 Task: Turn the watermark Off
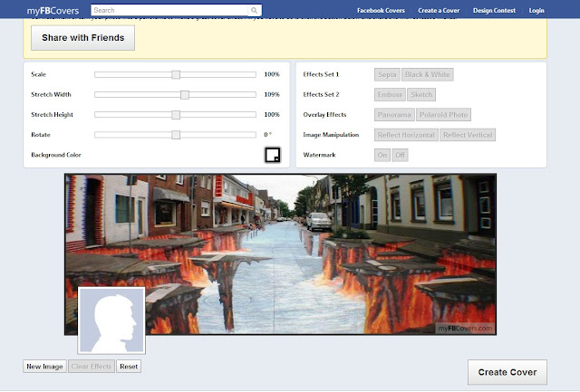pyautogui.click(x=400, y=155)
